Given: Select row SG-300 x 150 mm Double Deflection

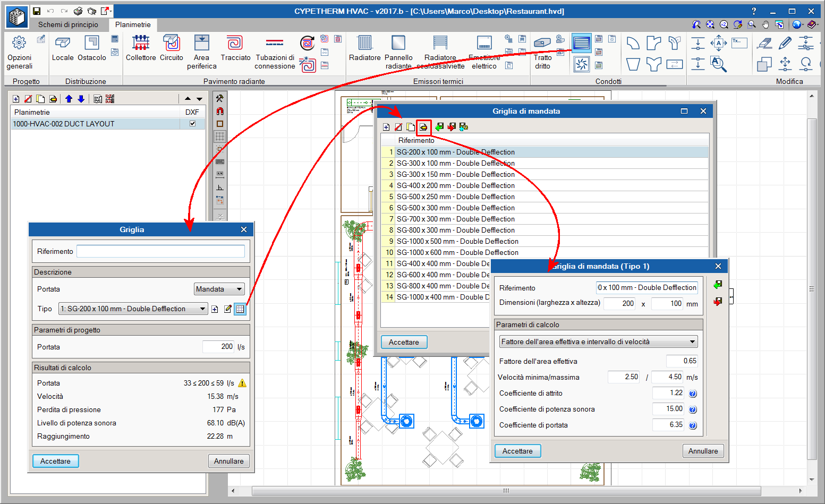Looking at the screenshot, I should pyautogui.click(x=545, y=174).
